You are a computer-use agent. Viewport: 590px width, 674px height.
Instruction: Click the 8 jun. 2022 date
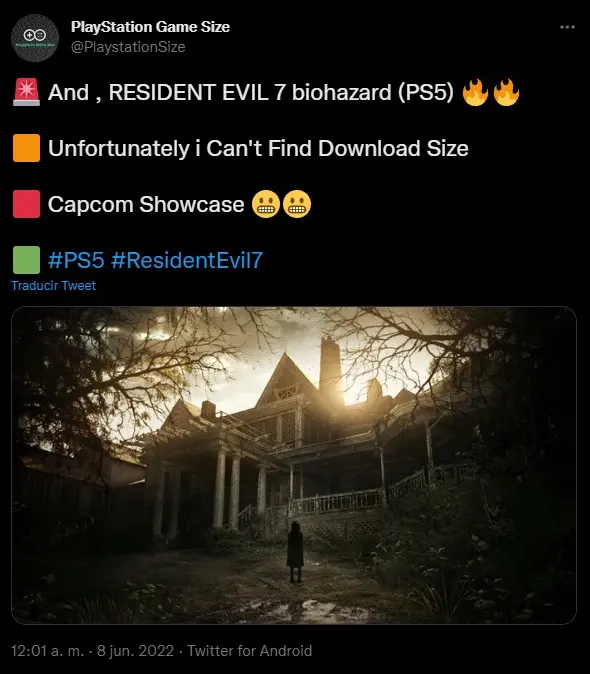(x=135, y=651)
